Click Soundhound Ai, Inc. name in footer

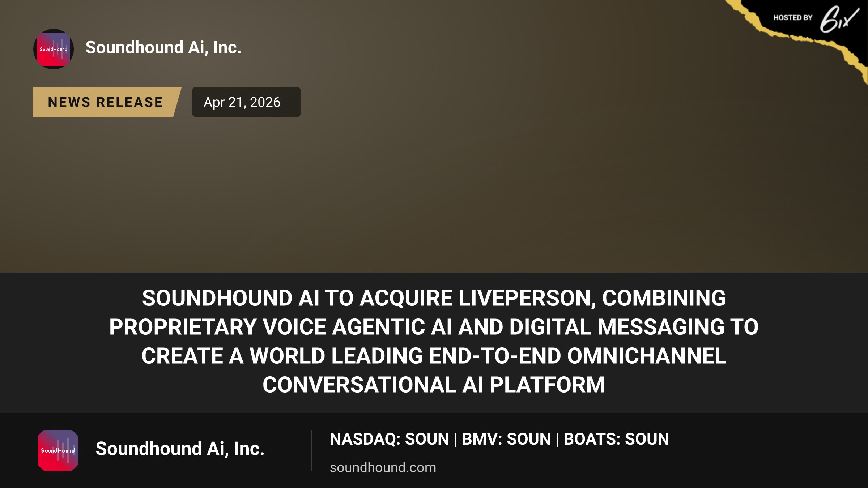180,449
